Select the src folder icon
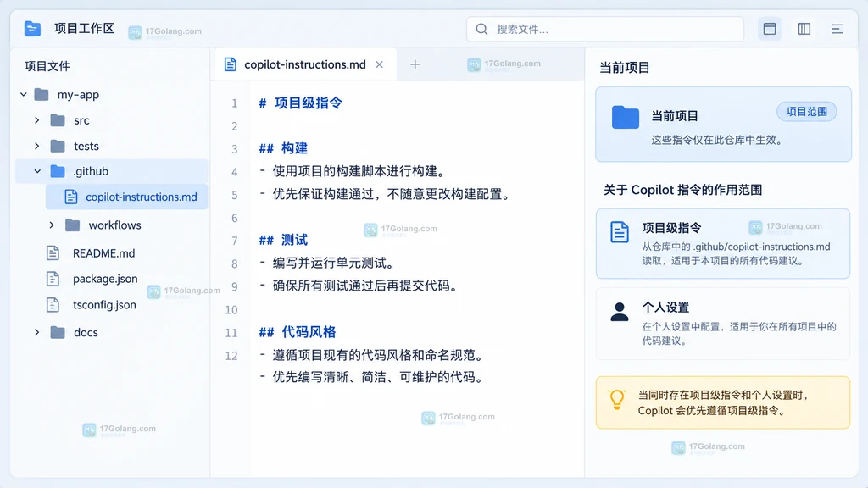This screenshot has width=868, height=488. (x=58, y=120)
